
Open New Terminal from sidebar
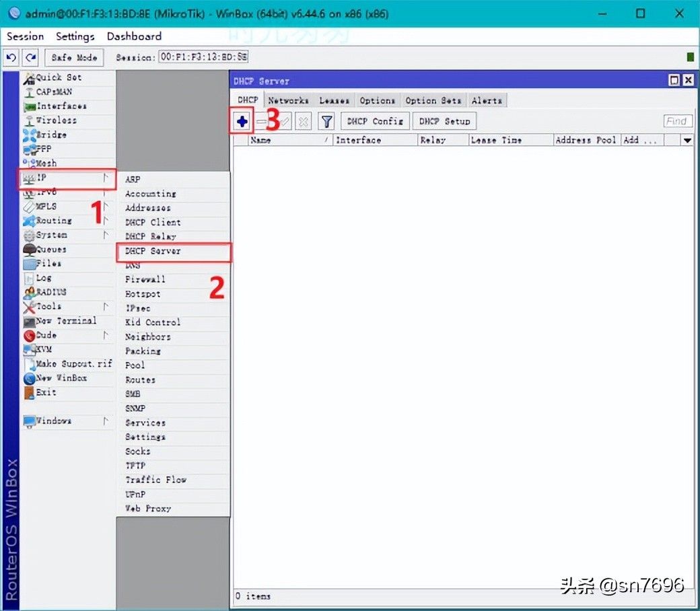click(67, 320)
